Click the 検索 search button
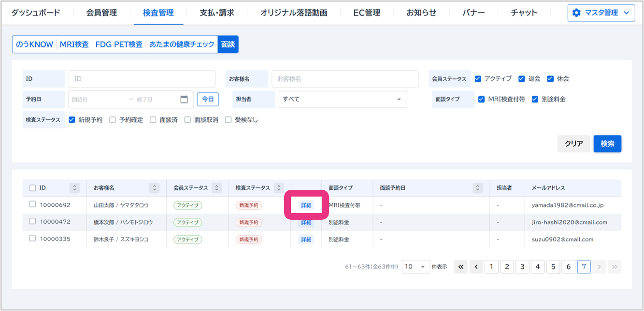 607,143
